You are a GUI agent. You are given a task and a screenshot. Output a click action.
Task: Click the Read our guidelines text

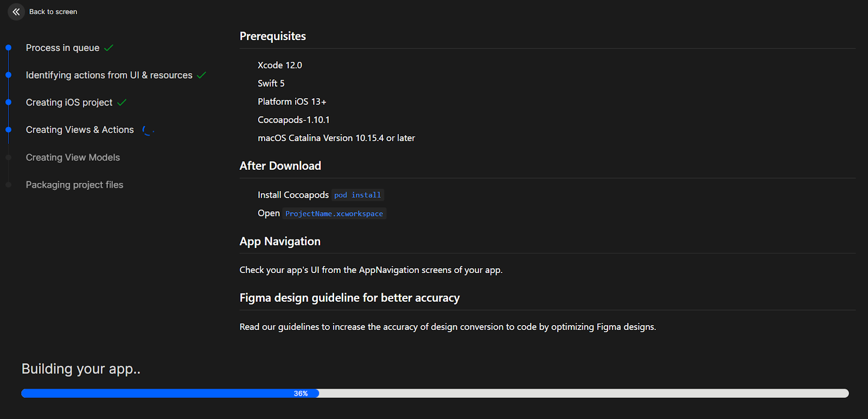click(x=448, y=327)
